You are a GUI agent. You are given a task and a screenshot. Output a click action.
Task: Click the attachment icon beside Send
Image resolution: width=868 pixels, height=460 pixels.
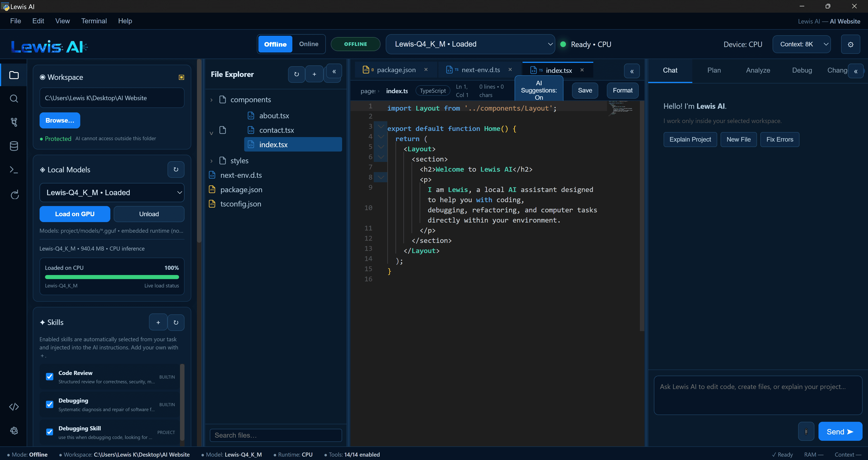(806, 431)
